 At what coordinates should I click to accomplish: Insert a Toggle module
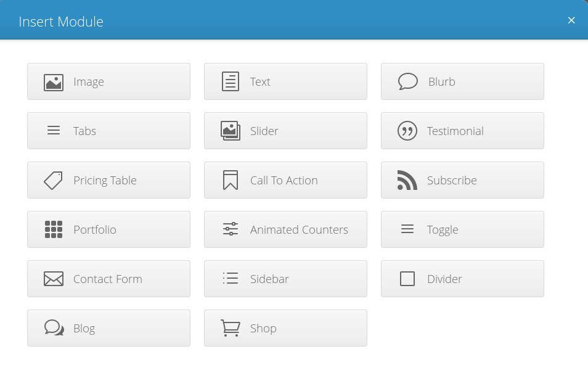coord(462,229)
